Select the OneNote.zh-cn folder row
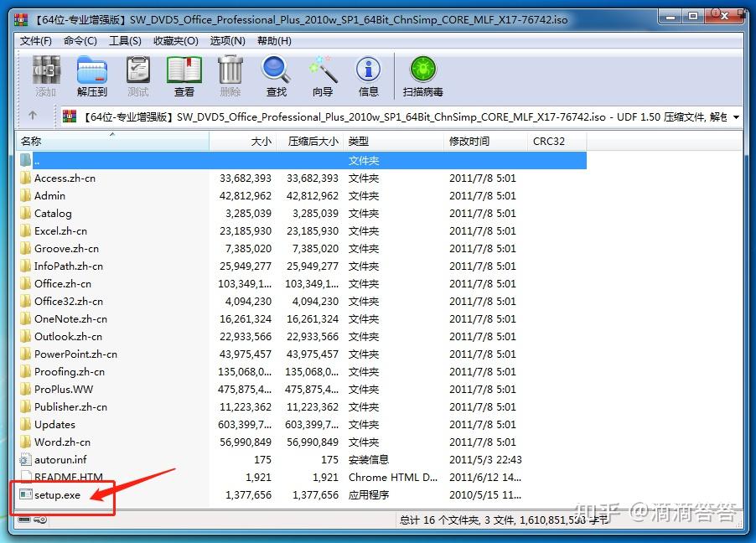756x543 pixels. click(x=302, y=318)
